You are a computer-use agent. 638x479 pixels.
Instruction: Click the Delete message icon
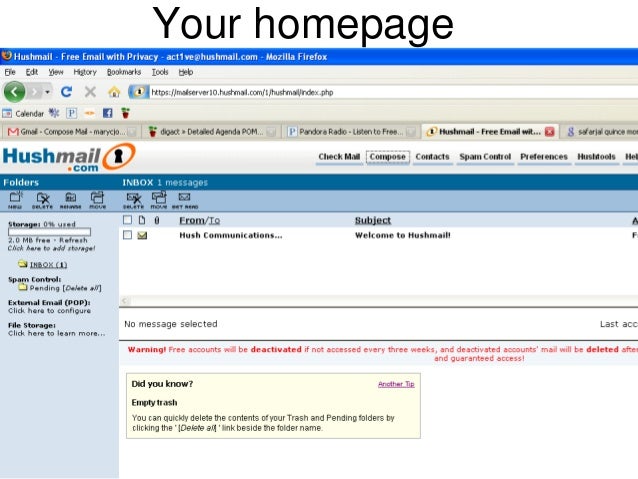pyautogui.click(x=133, y=200)
